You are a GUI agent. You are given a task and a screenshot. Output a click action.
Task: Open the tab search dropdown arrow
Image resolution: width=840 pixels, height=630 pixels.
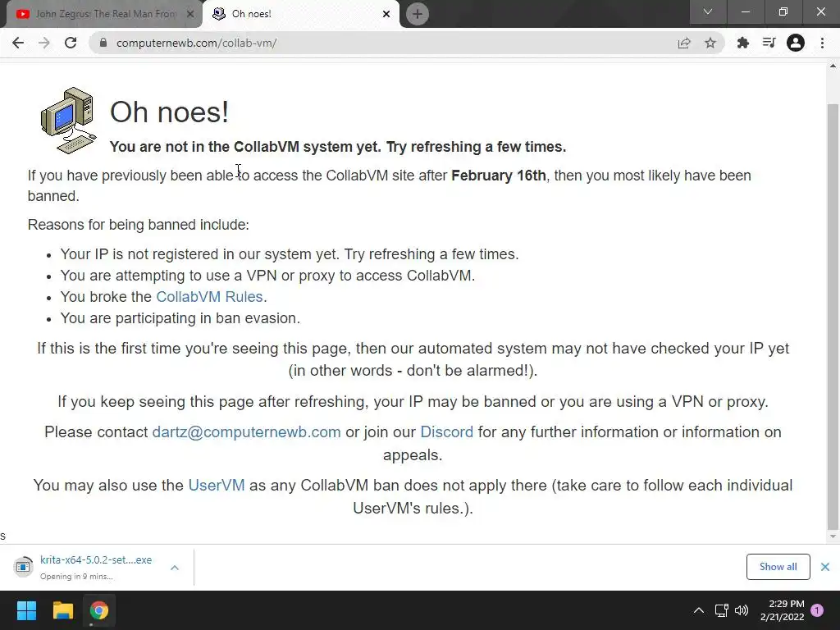pos(708,11)
